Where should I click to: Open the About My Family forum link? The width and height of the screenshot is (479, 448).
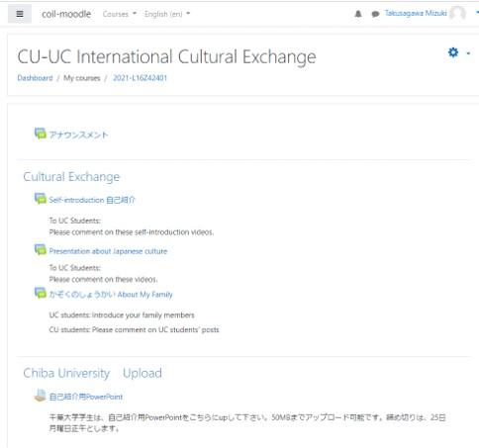point(111,295)
